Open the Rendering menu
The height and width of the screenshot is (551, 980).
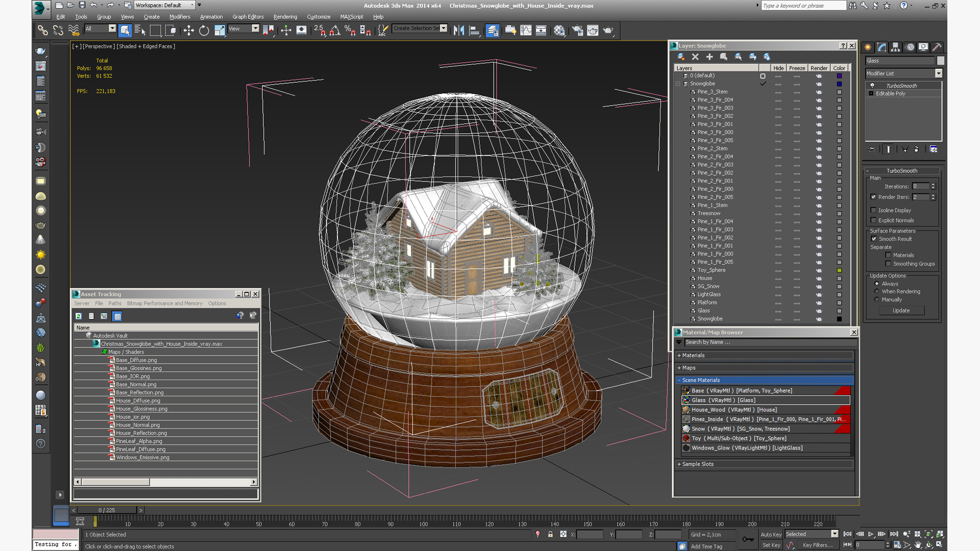(x=285, y=17)
